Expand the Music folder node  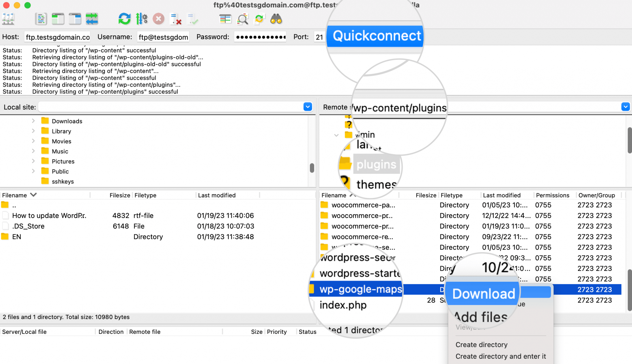point(33,151)
